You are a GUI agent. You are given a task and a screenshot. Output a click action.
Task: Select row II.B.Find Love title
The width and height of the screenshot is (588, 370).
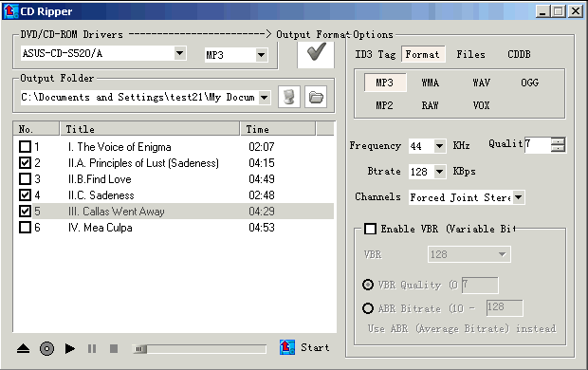click(x=100, y=179)
